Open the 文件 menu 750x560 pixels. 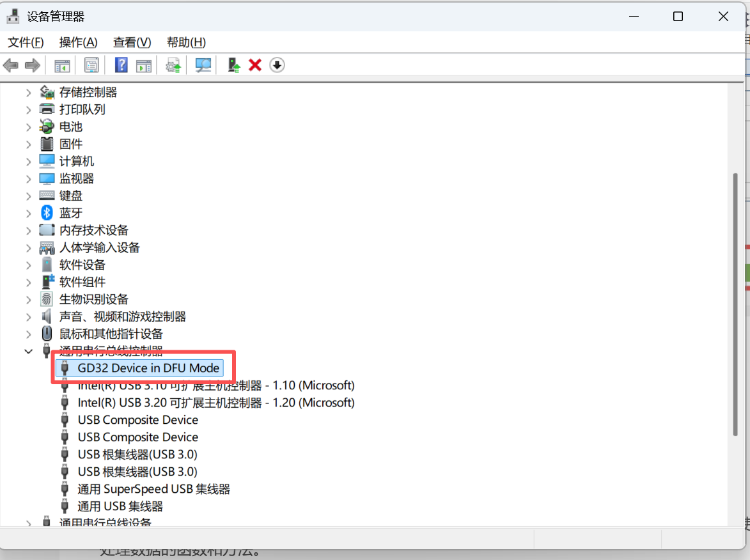click(x=25, y=42)
